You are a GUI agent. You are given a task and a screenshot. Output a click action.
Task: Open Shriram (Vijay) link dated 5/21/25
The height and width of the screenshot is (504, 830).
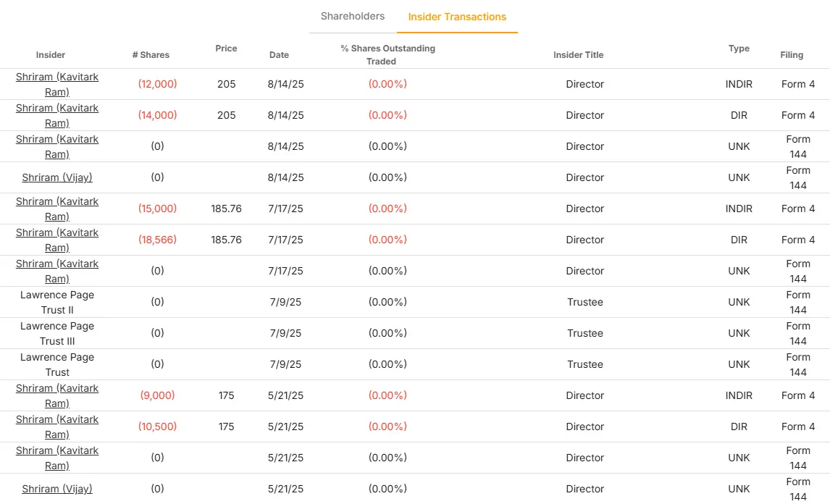(57, 489)
